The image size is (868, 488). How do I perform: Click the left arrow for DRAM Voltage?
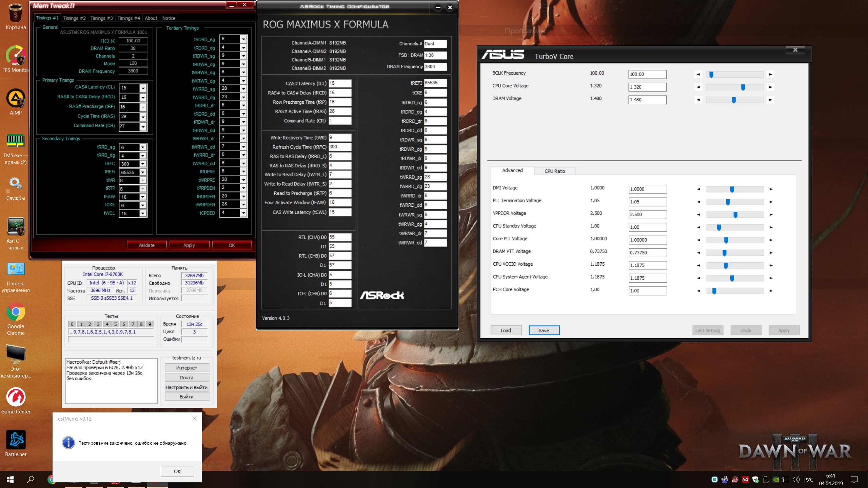coord(698,100)
